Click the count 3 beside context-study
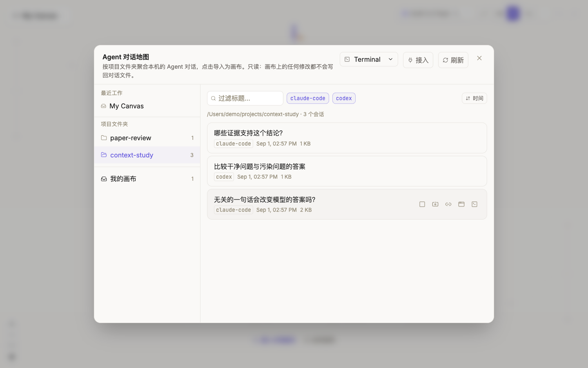588x368 pixels. (192, 155)
